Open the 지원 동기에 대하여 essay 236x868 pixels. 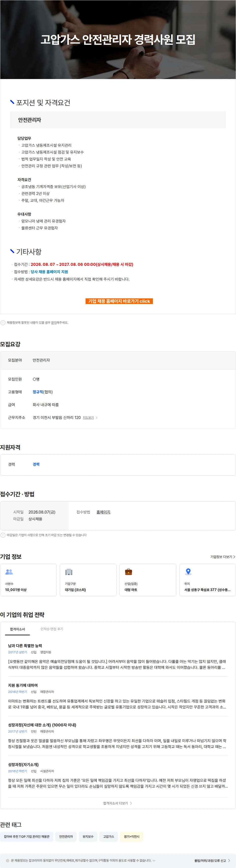point(23,685)
